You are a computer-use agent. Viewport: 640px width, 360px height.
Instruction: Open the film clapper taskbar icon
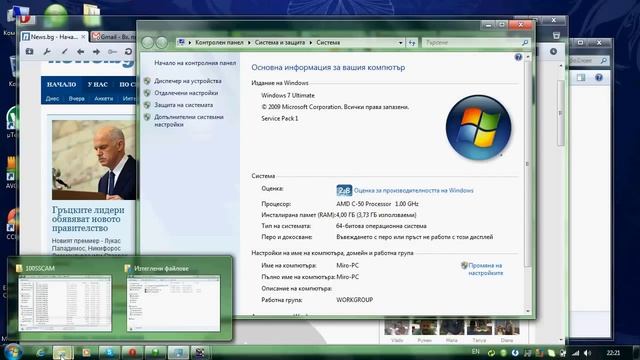coord(200,353)
